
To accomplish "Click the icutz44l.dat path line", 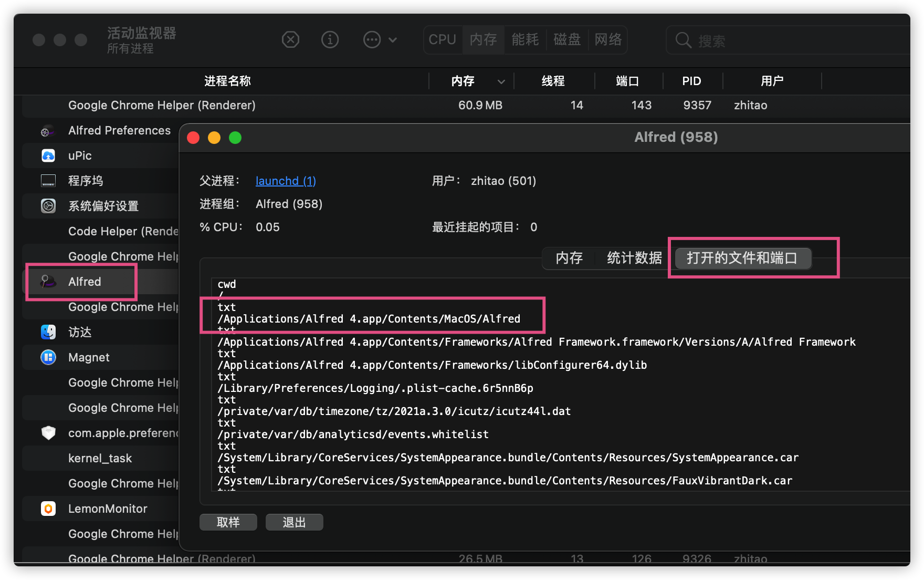I will coord(394,411).
